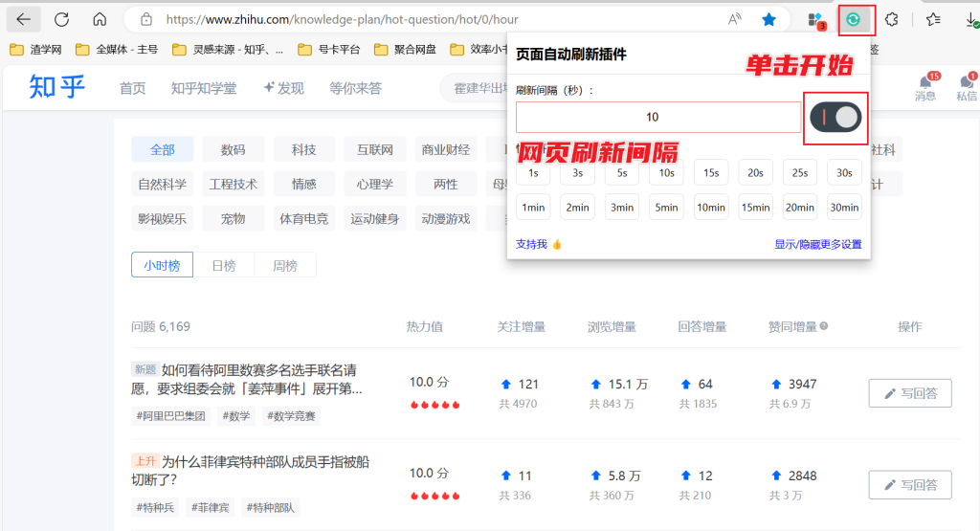Image resolution: width=980 pixels, height=531 pixels.
Task: Open the 发现 nav item
Action: pyautogui.click(x=283, y=88)
